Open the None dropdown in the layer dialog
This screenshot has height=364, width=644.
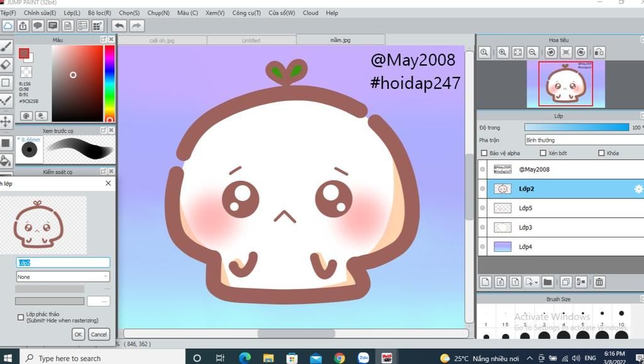click(x=64, y=277)
